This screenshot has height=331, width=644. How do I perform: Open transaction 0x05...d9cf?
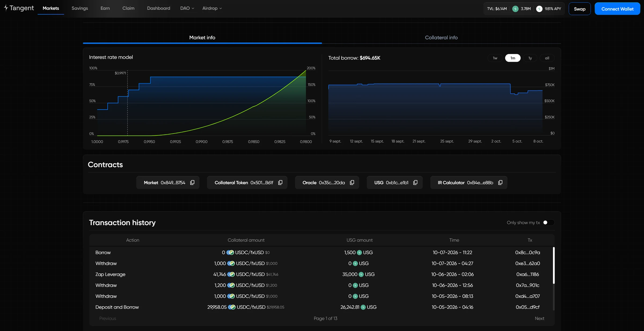[528, 307]
